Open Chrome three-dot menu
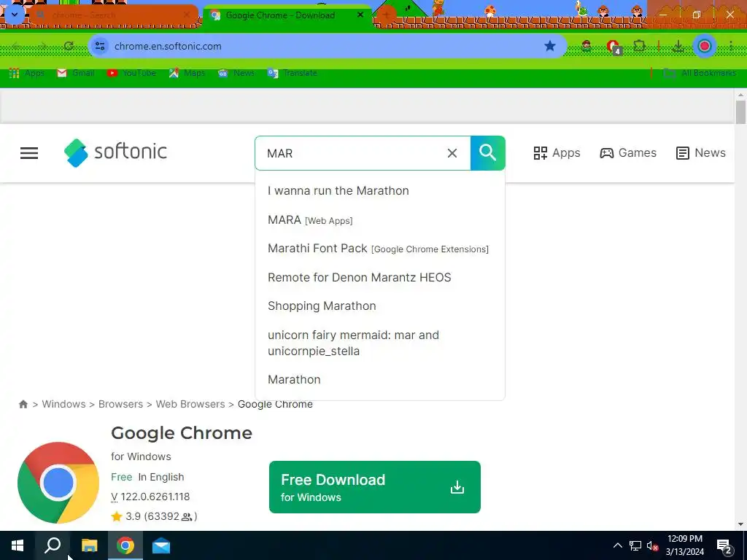Viewport: 747px width, 560px height. (x=731, y=46)
